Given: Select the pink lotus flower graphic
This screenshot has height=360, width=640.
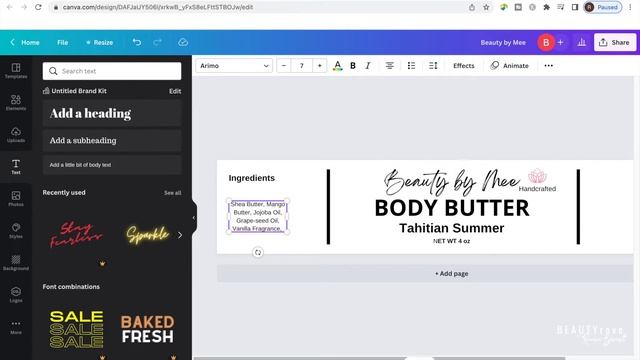Looking at the screenshot, I should (537, 176).
